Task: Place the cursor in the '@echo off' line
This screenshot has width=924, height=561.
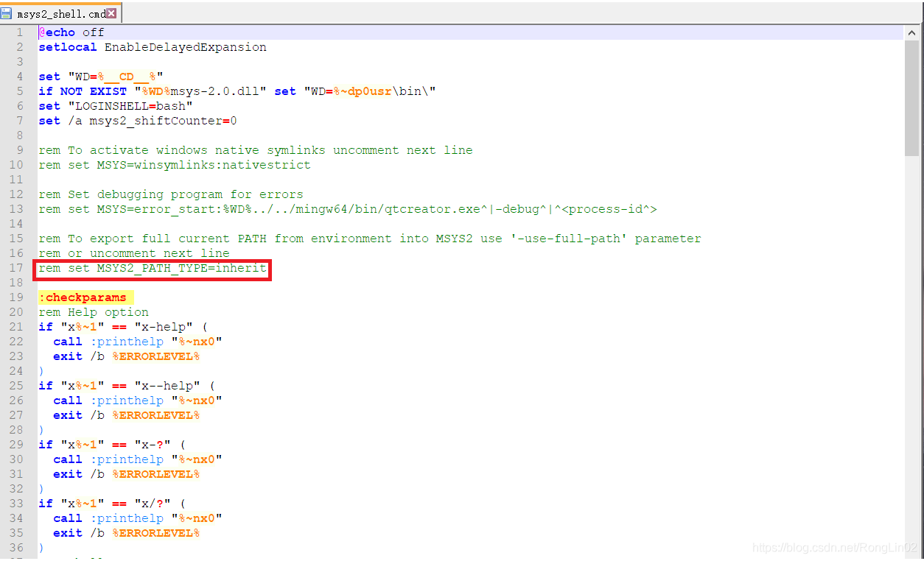Action: coord(71,32)
